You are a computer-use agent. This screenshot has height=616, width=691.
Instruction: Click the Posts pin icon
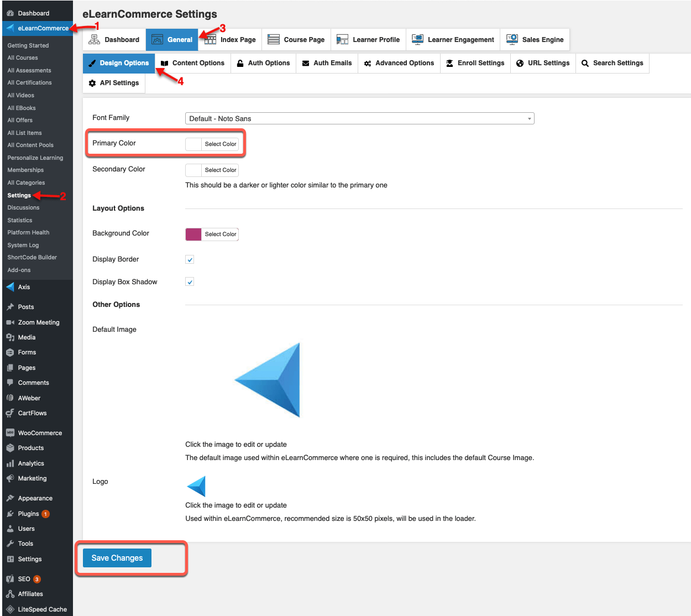[x=10, y=307]
